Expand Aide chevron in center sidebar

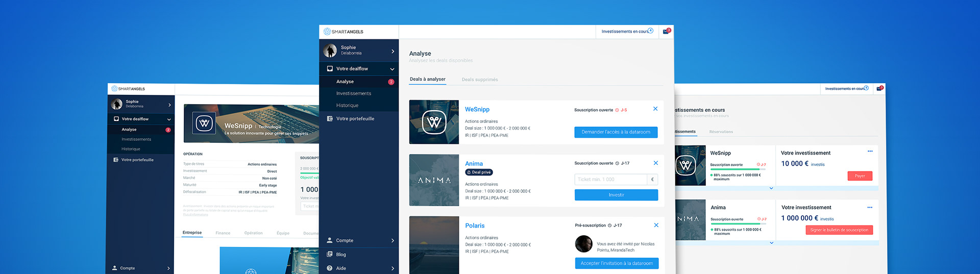393,268
